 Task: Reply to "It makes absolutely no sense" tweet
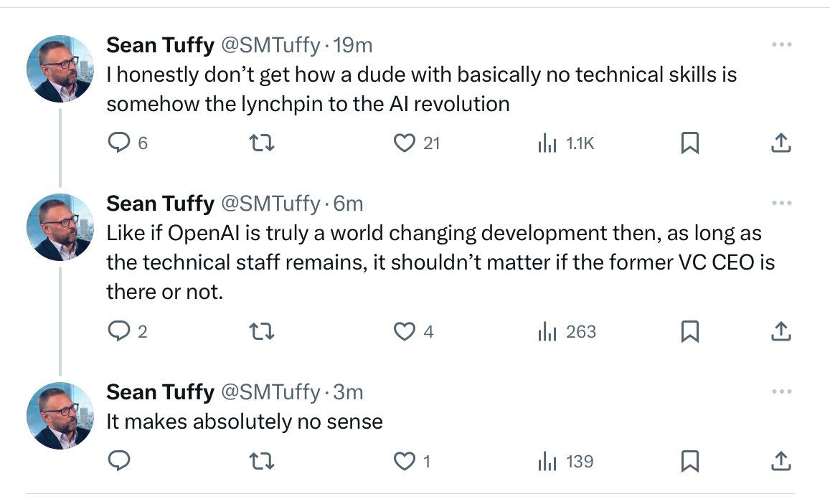118,462
